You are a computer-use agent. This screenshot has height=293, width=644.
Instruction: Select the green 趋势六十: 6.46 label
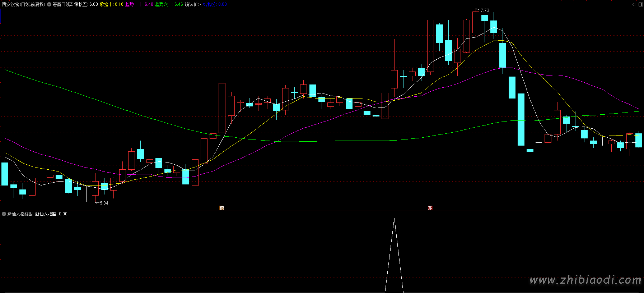(169, 4)
